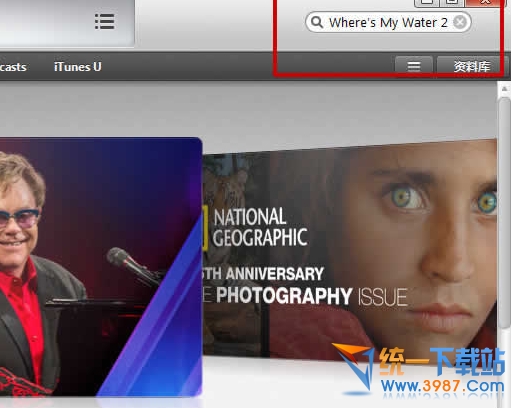Open the hamburger menu button in the store bar
This screenshot has width=512, height=408.
(414, 66)
